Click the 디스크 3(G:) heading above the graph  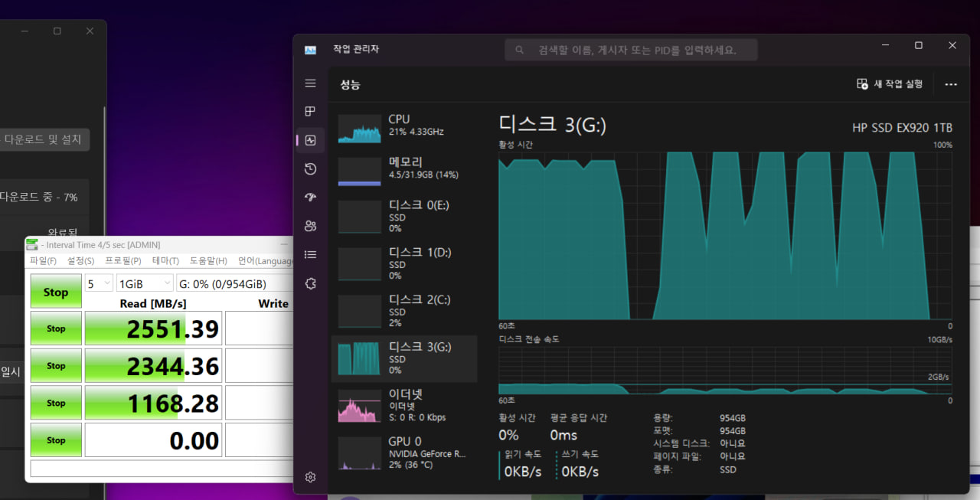pos(553,125)
